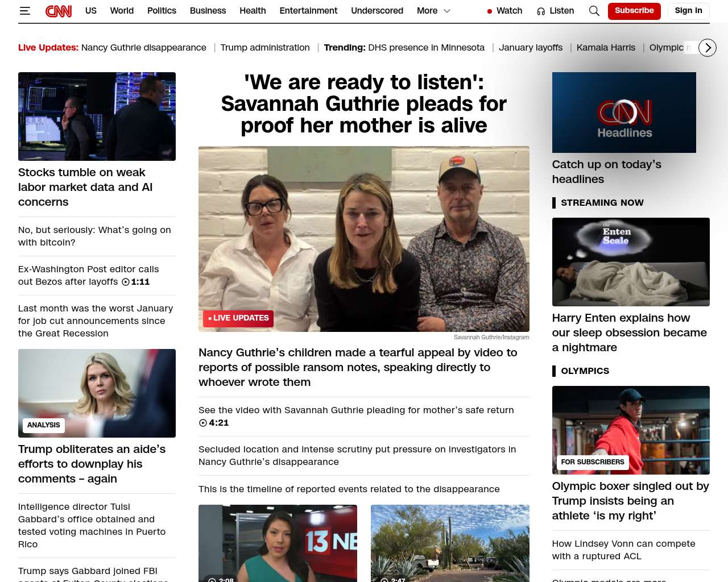The image size is (728, 582).
Task: Open the January layoffs trending topic
Action: 531,48
